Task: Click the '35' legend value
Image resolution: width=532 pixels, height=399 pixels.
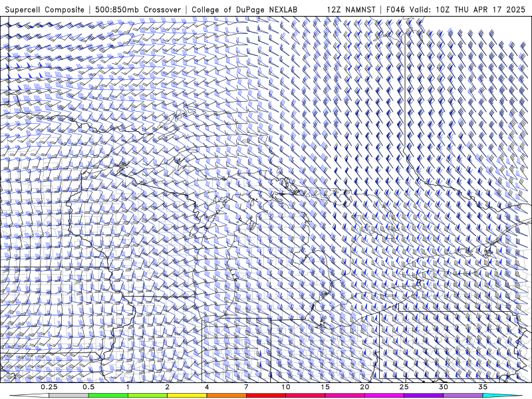Action: [483, 387]
